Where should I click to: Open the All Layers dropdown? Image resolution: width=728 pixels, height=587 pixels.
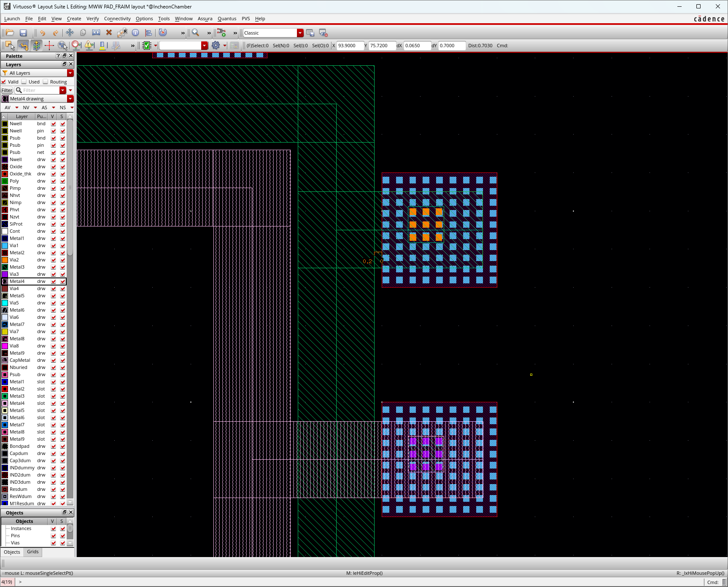(70, 73)
